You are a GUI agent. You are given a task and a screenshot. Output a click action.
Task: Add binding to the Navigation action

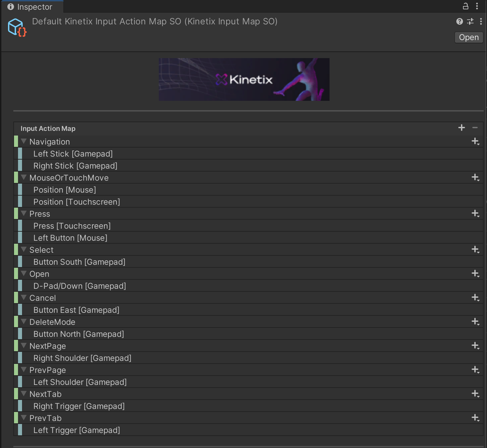475,142
